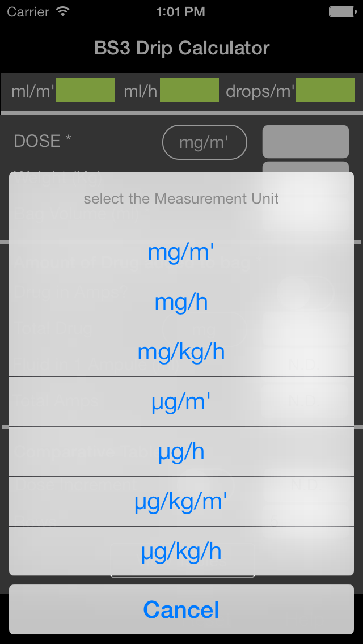This screenshot has width=363, height=644.
Task: Tap the green ml/h result field
Action: (x=189, y=91)
